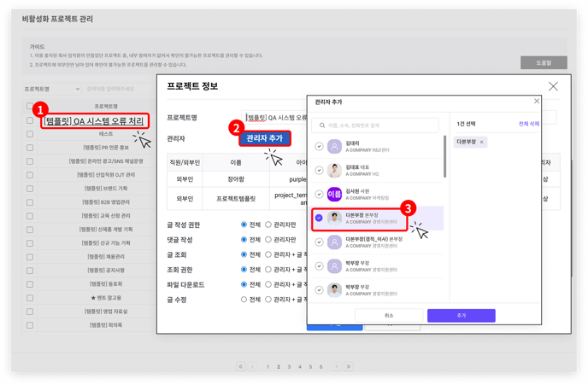Select 전체 radio for 글 수정
Screen dimensions: 588x385
click(244, 300)
